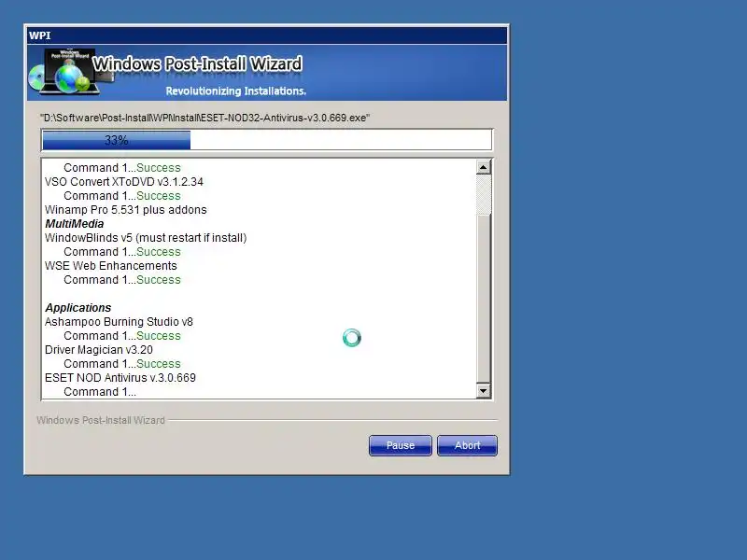Click the log scrollbar down arrow
The height and width of the screenshot is (560, 747).
483,391
